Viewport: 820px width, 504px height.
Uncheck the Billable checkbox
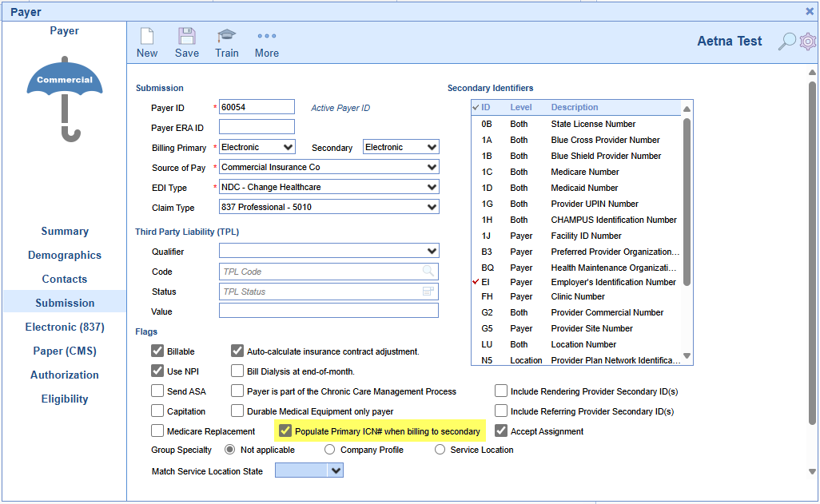coord(157,351)
